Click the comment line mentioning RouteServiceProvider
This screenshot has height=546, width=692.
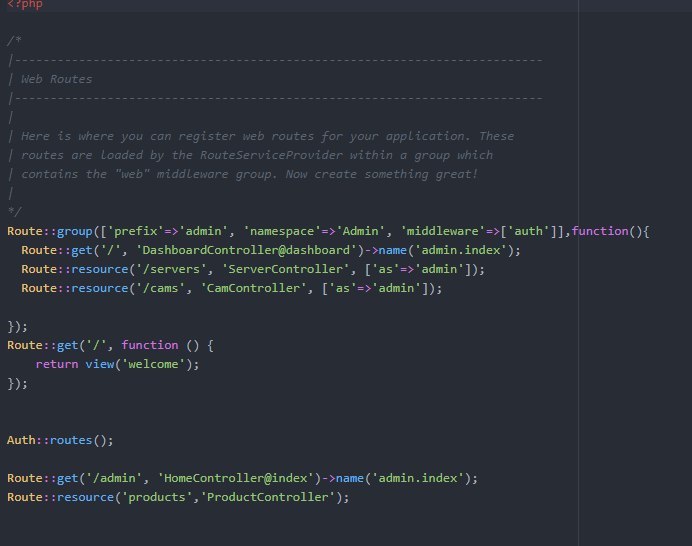(x=256, y=155)
